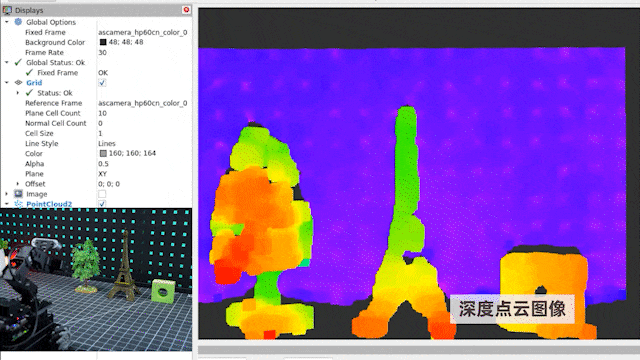640x360 pixels.
Task: Select the Background Color property label
Action: click(55, 42)
